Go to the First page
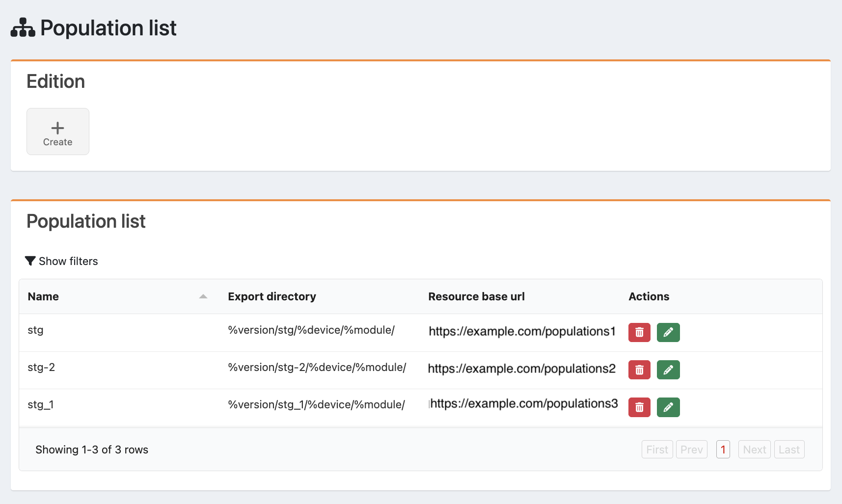This screenshot has width=842, height=504. (x=657, y=450)
